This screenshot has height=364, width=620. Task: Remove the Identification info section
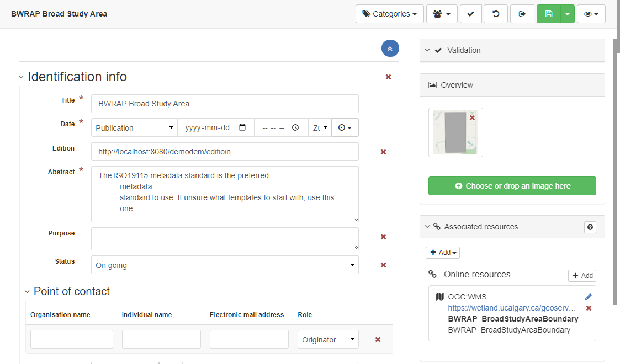click(388, 77)
